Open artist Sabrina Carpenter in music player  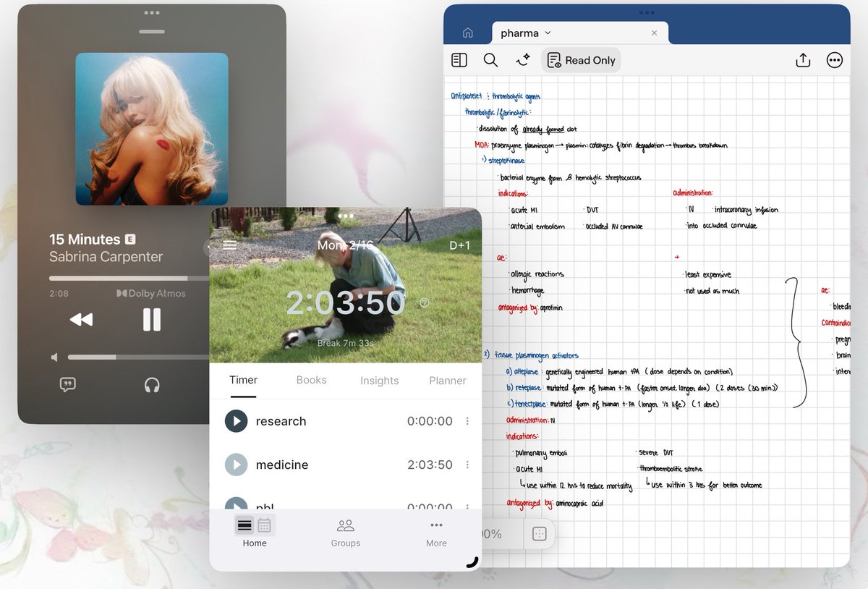coord(106,257)
